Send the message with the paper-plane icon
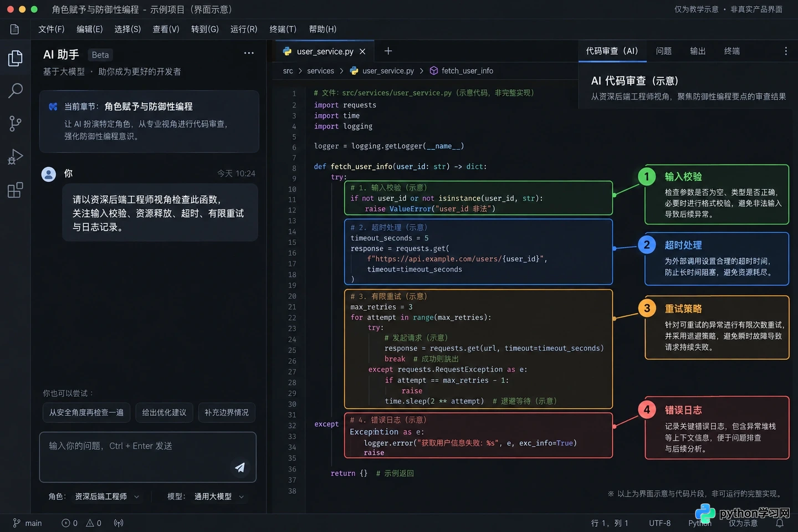 click(240, 467)
